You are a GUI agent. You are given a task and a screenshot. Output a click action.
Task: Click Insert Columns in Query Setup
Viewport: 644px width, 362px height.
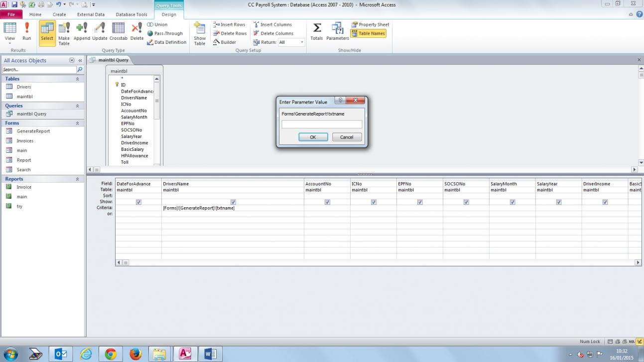[272, 24]
